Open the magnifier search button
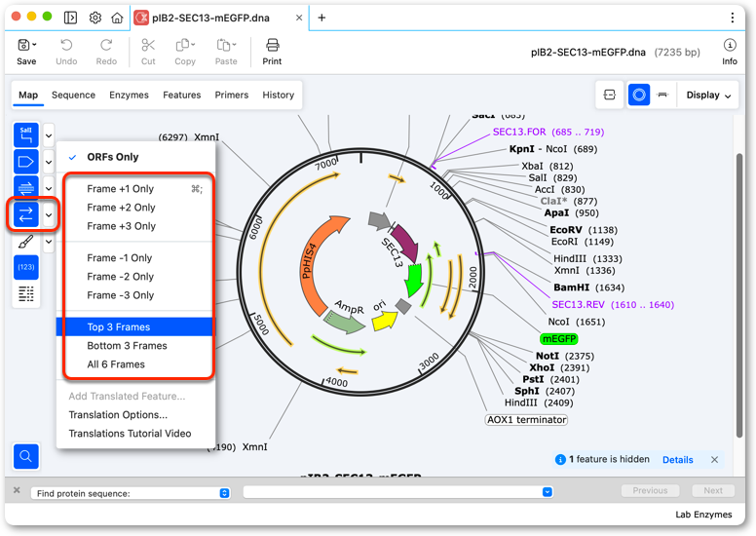 [x=26, y=456]
